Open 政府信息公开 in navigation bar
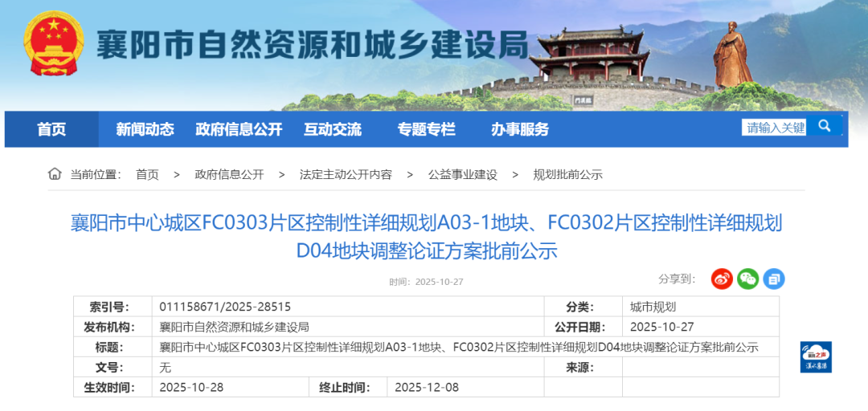 click(x=239, y=129)
